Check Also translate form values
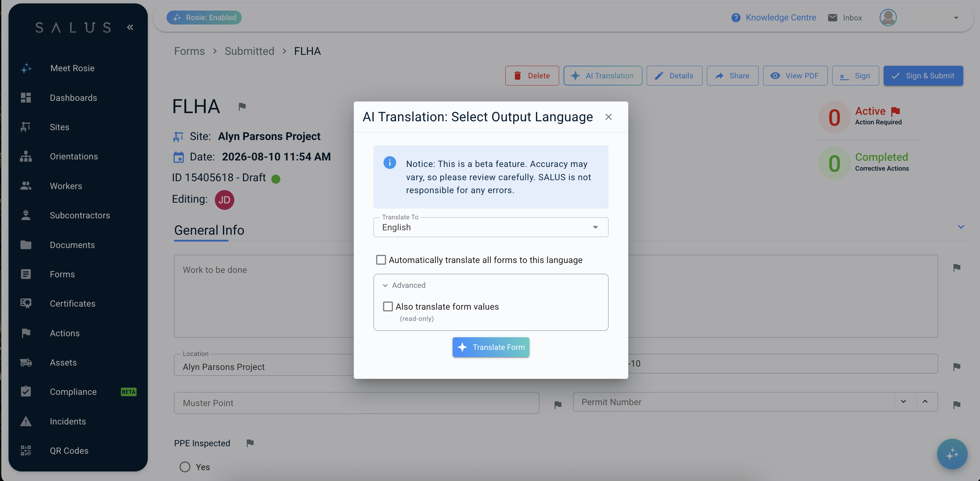 coord(388,306)
